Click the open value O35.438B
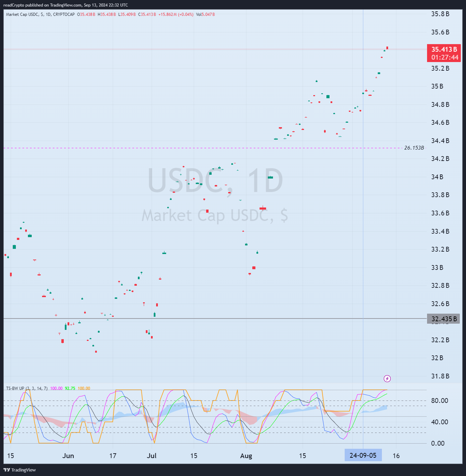Screen dimensions: 466x476 (86, 14)
